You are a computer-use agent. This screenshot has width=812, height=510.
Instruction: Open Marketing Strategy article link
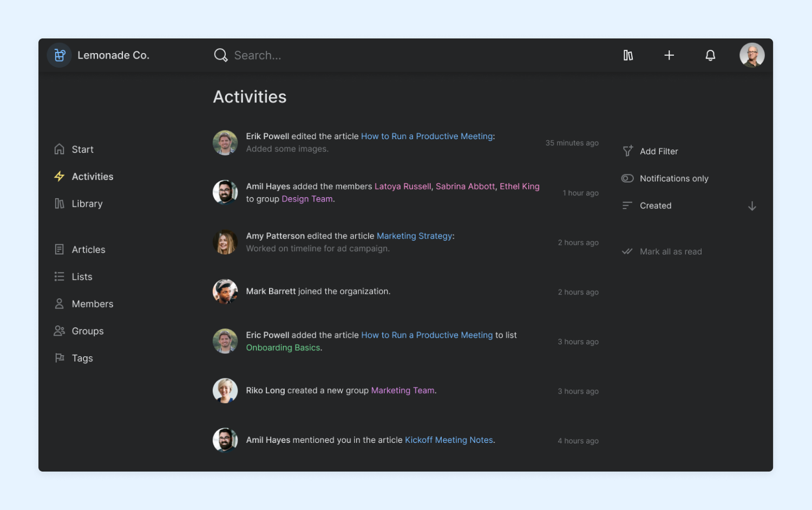415,236
